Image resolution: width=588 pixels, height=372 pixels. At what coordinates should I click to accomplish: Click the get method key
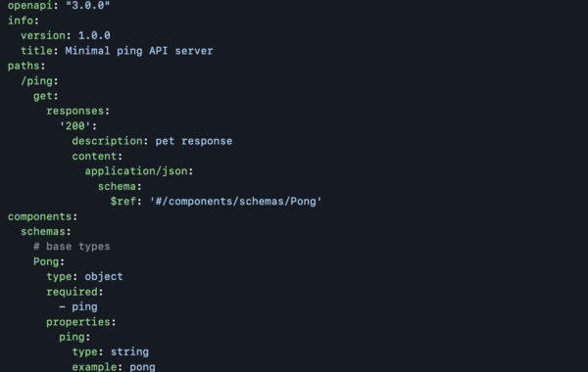tap(43, 96)
